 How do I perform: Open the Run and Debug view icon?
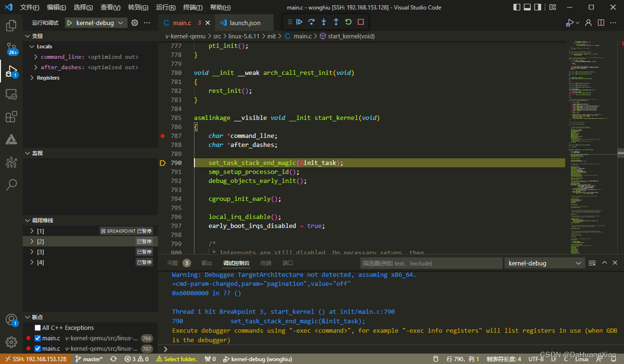point(11,72)
